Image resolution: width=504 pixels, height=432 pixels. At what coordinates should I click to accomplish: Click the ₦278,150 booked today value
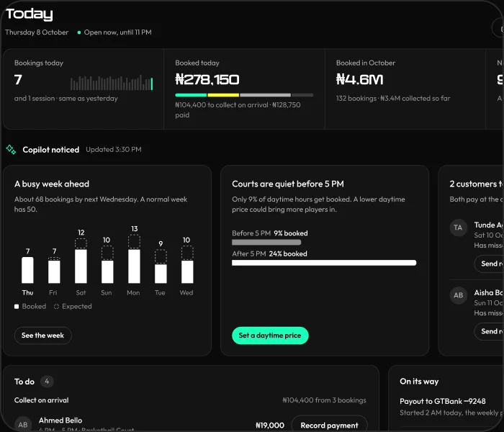(207, 79)
